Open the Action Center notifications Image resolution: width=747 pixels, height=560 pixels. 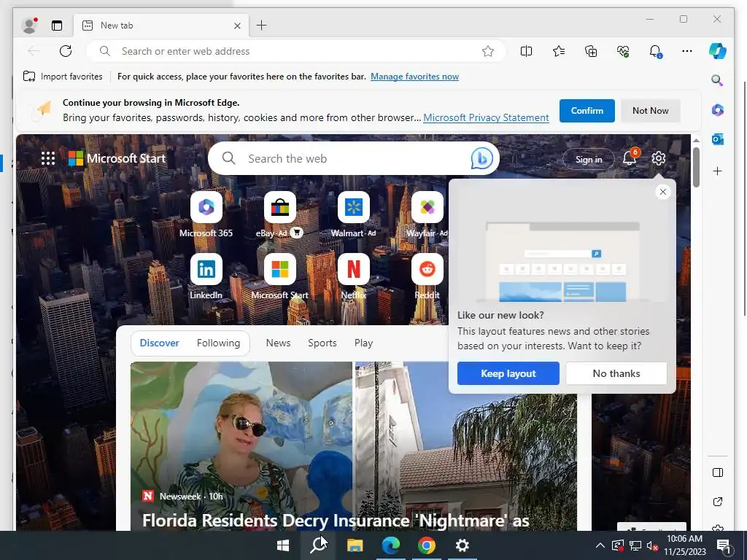coord(724,545)
